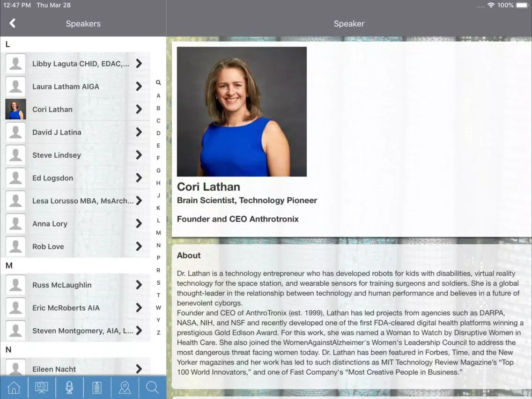Tap Anna Lory's placeholder avatar

click(15, 223)
